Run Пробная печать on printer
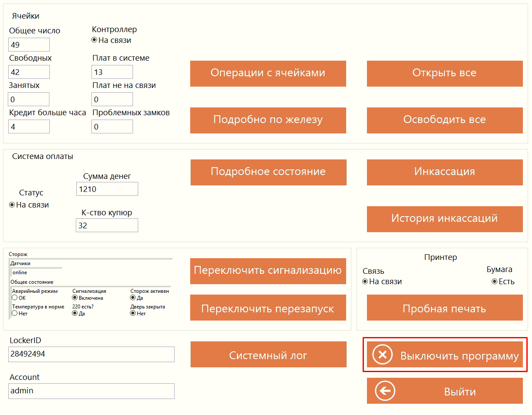Viewport: 532px width, 415px height. coord(444,309)
